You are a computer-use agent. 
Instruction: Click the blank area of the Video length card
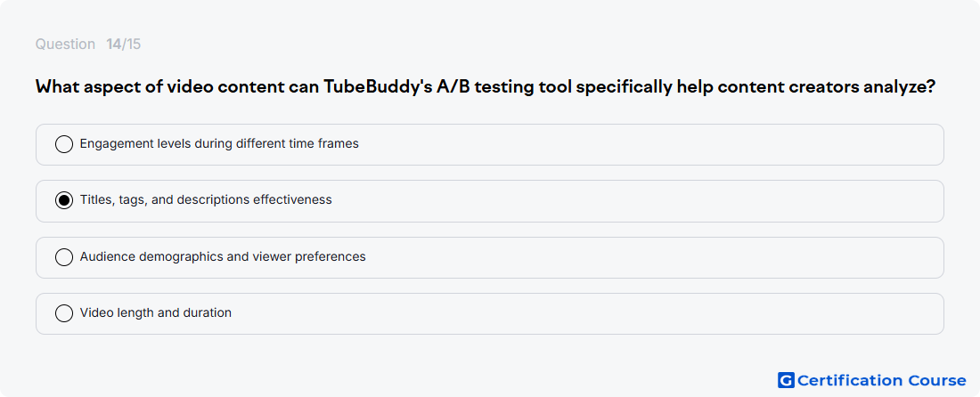[587, 313]
